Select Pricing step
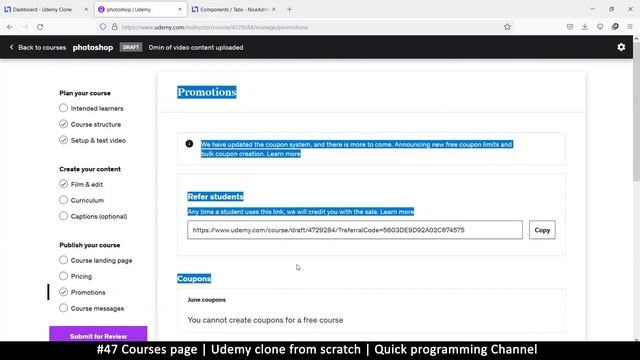Viewport: 640px width, 360px height. coord(76,276)
